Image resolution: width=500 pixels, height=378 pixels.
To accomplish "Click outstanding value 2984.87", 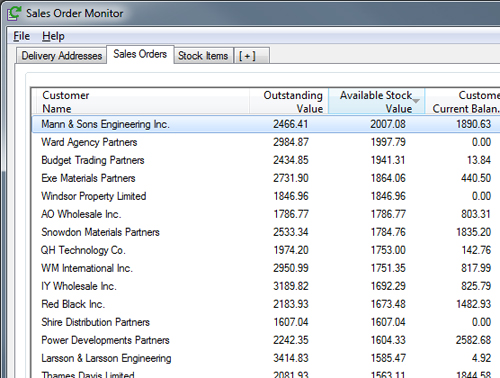I will 291,142.
